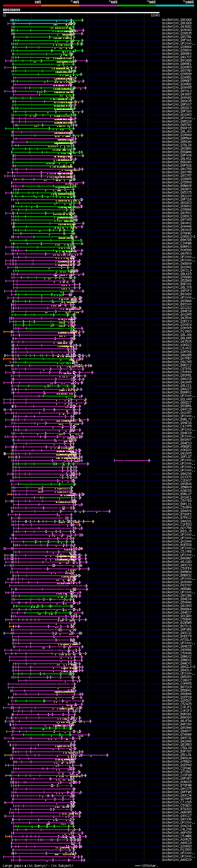Select hit label UniRef100_Q4A2B5
Image resolution: width=197 pixels, height=868 pixels.
177,355
